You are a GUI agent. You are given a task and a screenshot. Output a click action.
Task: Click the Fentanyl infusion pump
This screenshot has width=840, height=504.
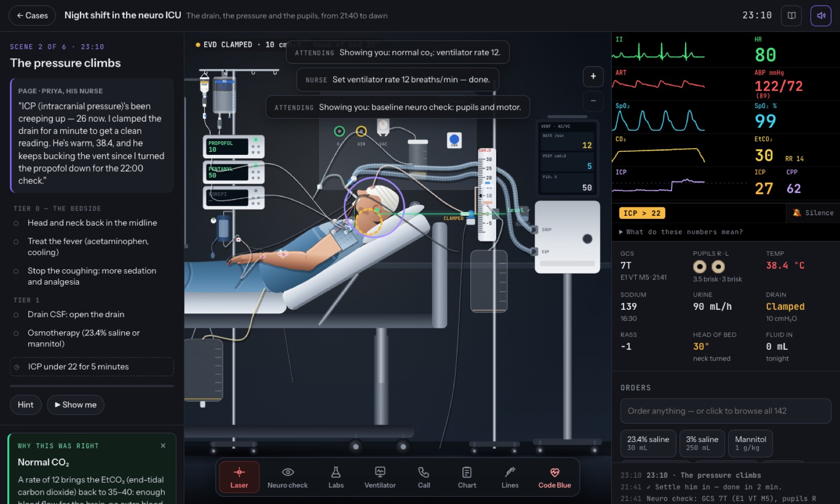coord(234,172)
